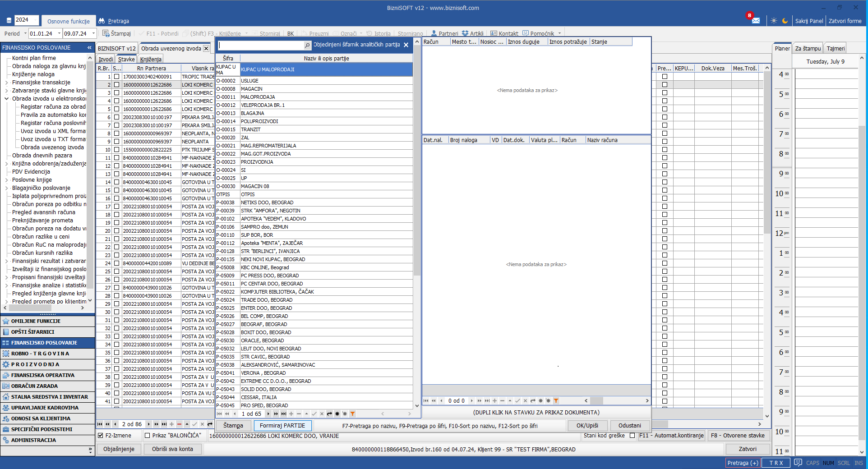868x469 pixels.
Task: Toggle the F2-Izmene checkbox
Action: click(x=101, y=435)
